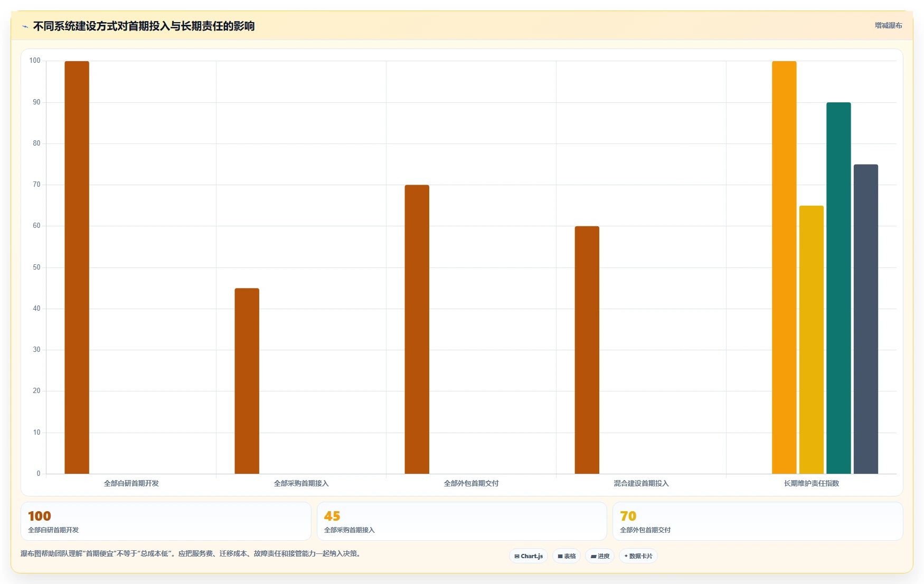
Task: Click the 全部自研首期开发 bar in the chart
Action: coord(77,267)
